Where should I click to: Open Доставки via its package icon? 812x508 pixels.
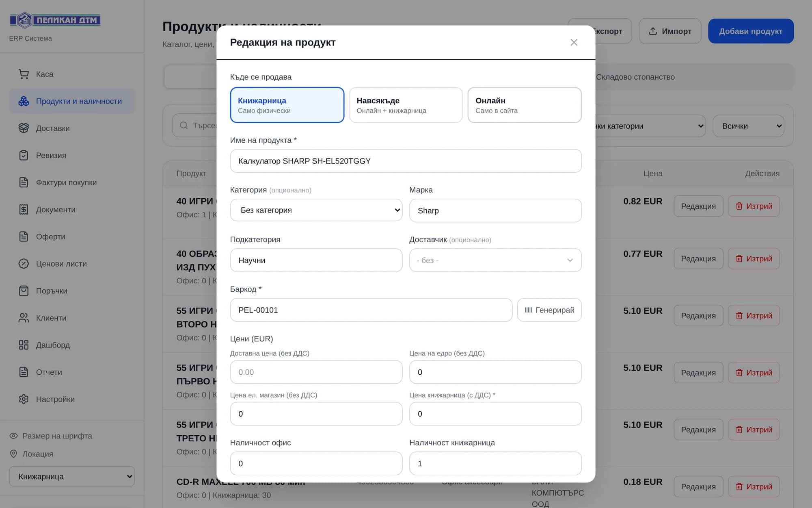pyautogui.click(x=24, y=128)
